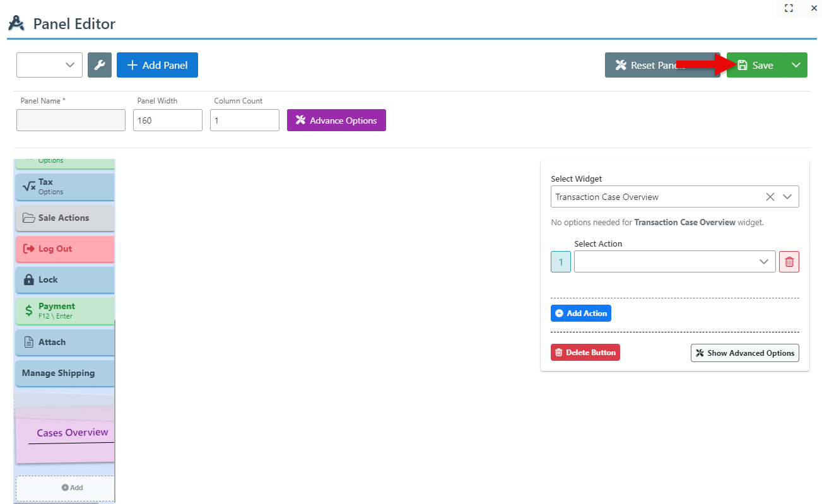822x504 pixels.
Task: Click the Payment panel button
Action: 64,311
